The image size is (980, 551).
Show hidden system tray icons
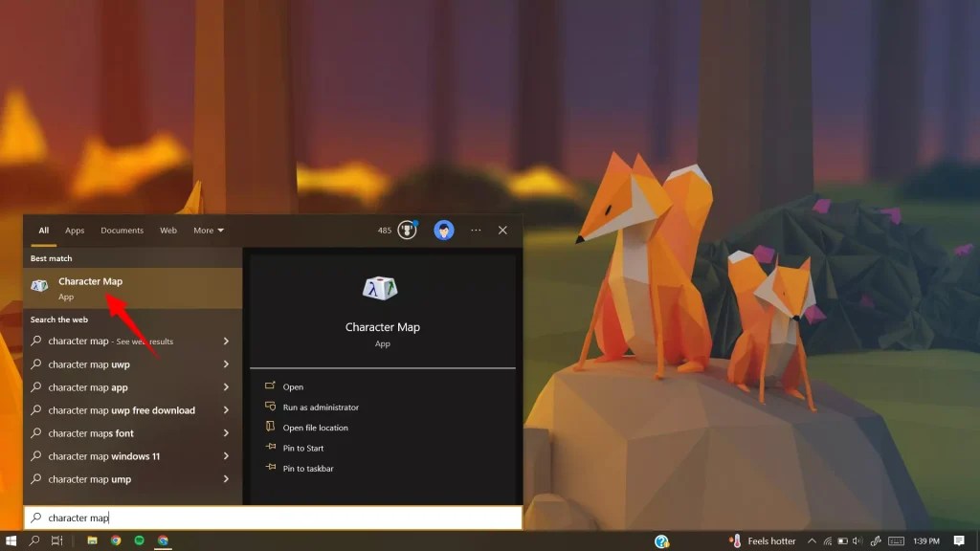coord(812,541)
